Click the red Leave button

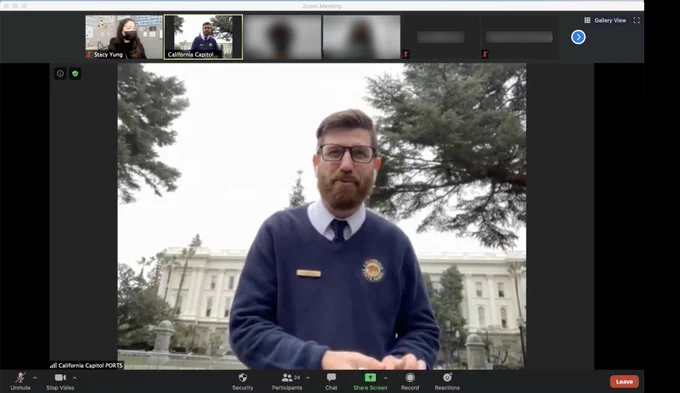[x=624, y=382]
